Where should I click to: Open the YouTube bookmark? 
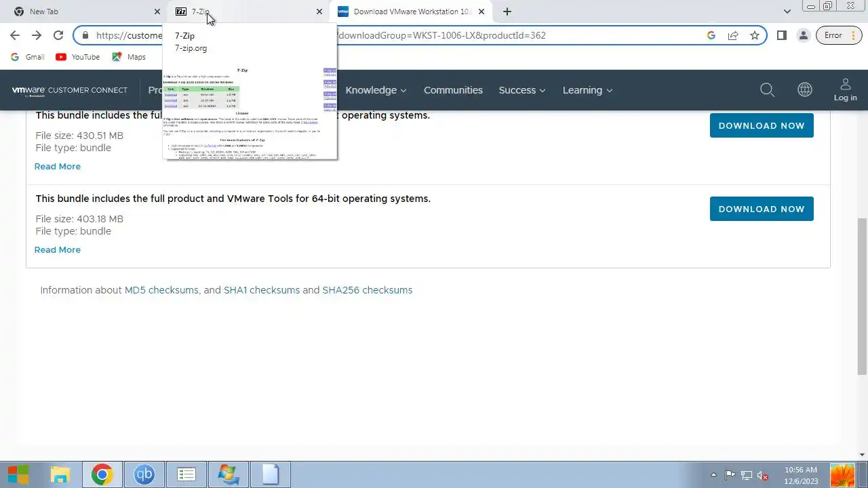78,57
